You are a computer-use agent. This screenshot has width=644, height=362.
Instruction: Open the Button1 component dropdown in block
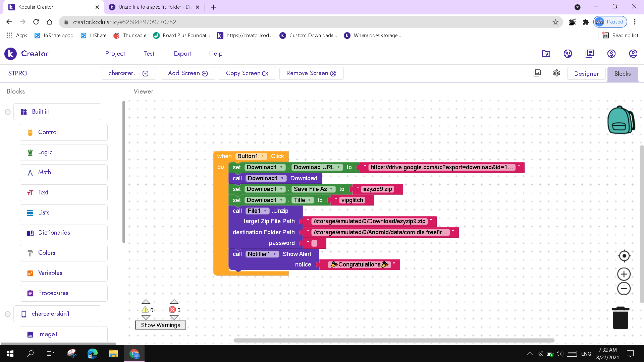click(x=262, y=156)
